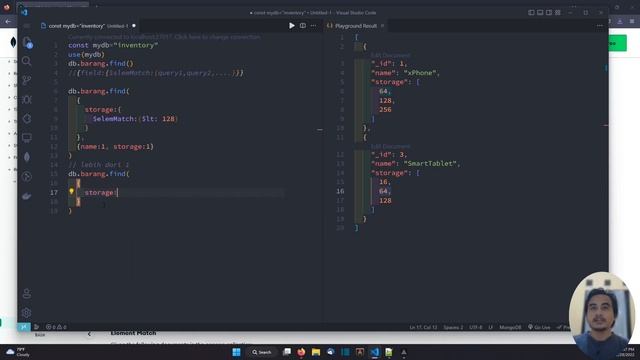Screen dimensions: 640x360
Task: Open Ln 17 Col cursor position in status bar
Action: click(x=423, y=327)
